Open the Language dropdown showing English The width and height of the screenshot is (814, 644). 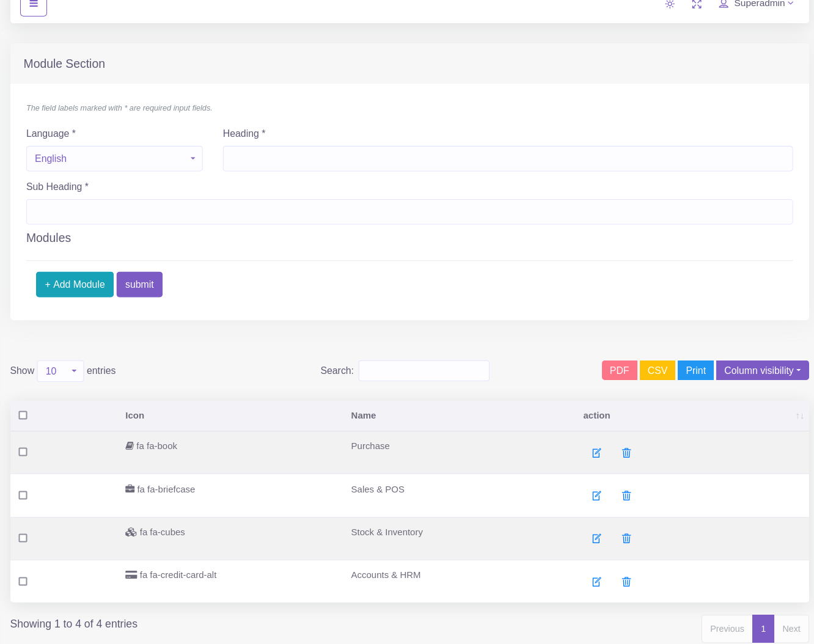pos(114,159)
